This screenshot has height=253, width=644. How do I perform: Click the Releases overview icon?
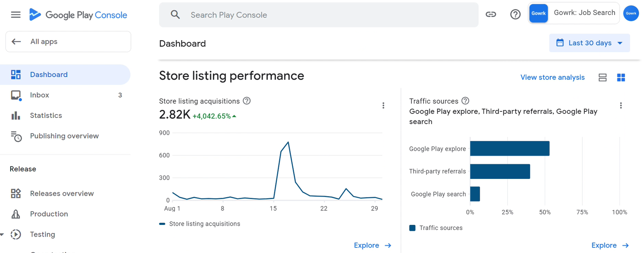point(16,193)
